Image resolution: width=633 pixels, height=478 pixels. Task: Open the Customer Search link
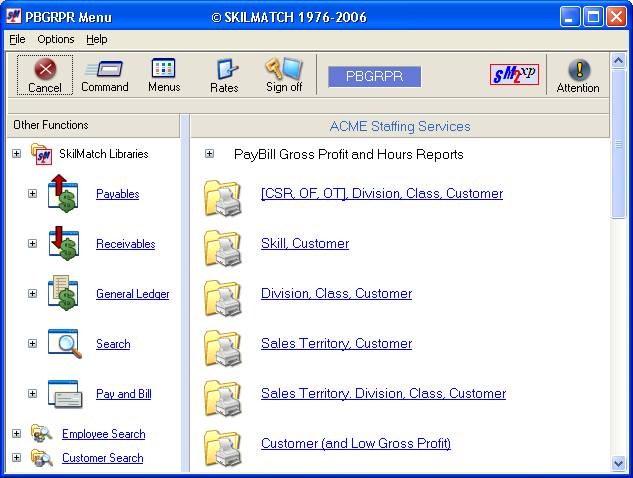click(x=103, y=458)
